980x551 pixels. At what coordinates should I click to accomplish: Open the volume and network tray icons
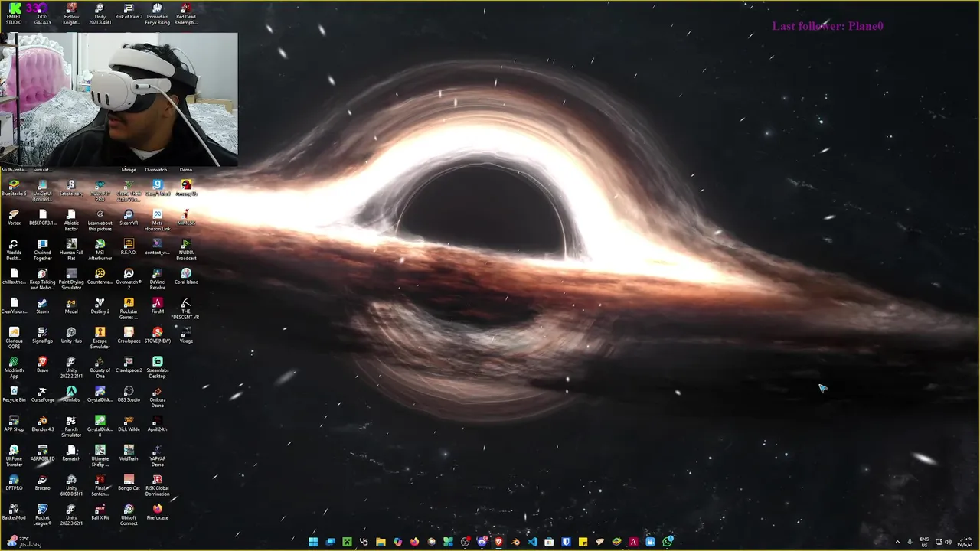point(944,542)
